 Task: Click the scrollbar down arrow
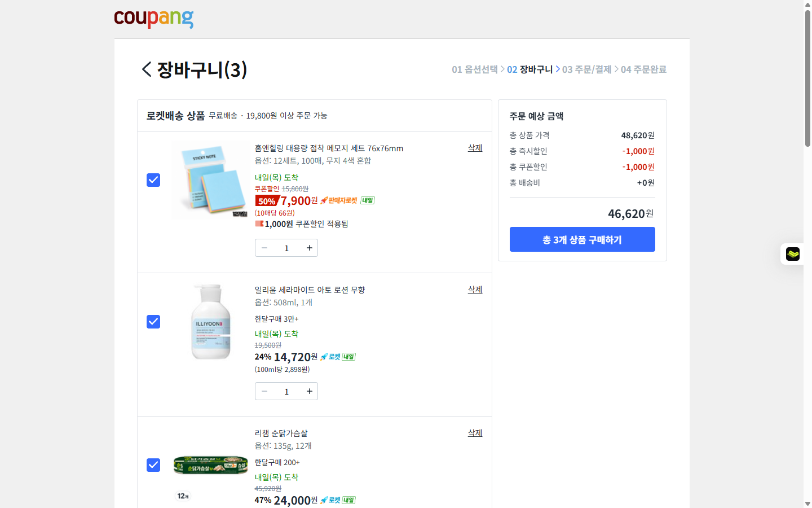point(807,503)
